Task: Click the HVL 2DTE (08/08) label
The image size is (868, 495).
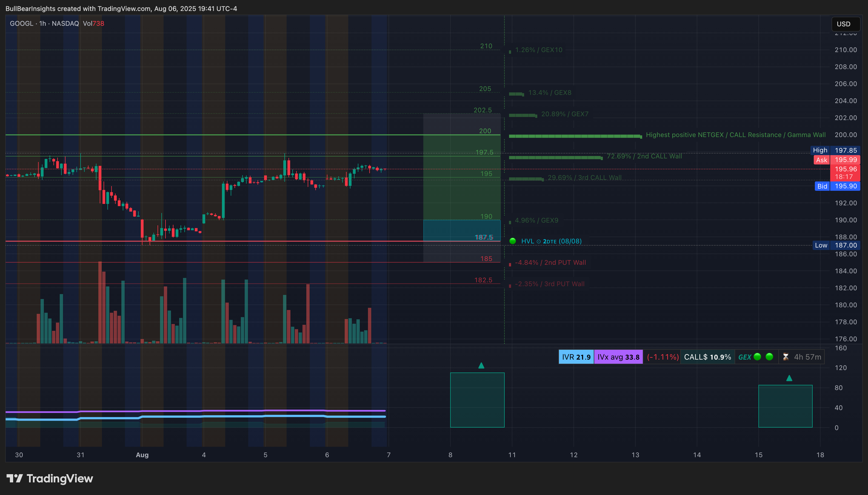Action: click(551, 241)
